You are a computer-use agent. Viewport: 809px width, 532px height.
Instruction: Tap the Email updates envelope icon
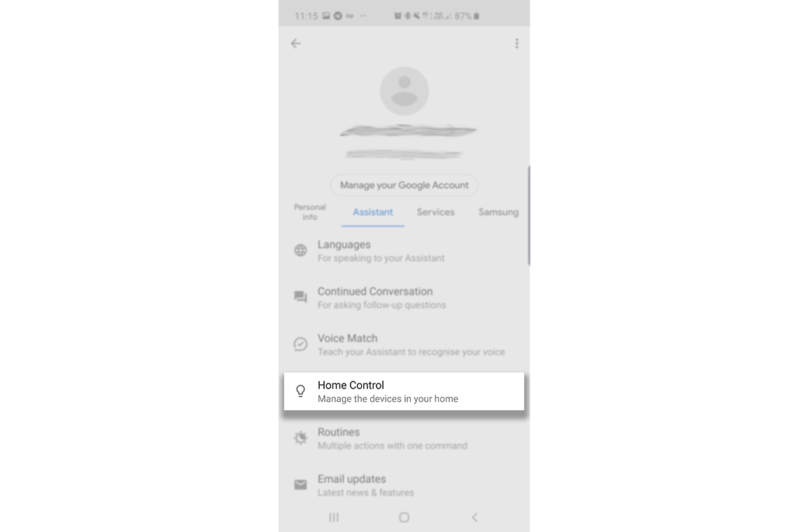[300, 484]
